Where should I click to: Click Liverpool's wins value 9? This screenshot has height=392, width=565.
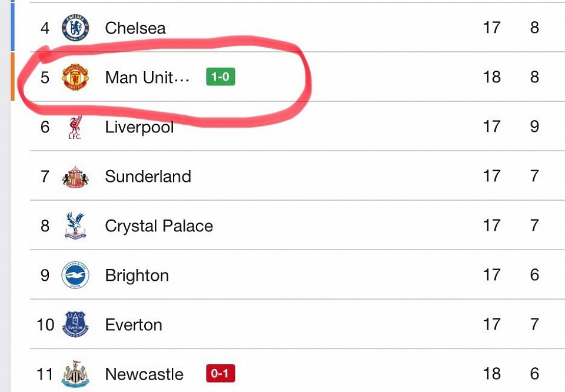point(534,127)
